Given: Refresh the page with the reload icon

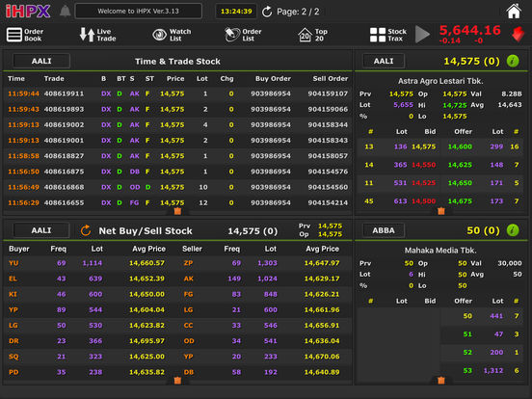Looking at the screenshot, I should [x=267, y=12].
